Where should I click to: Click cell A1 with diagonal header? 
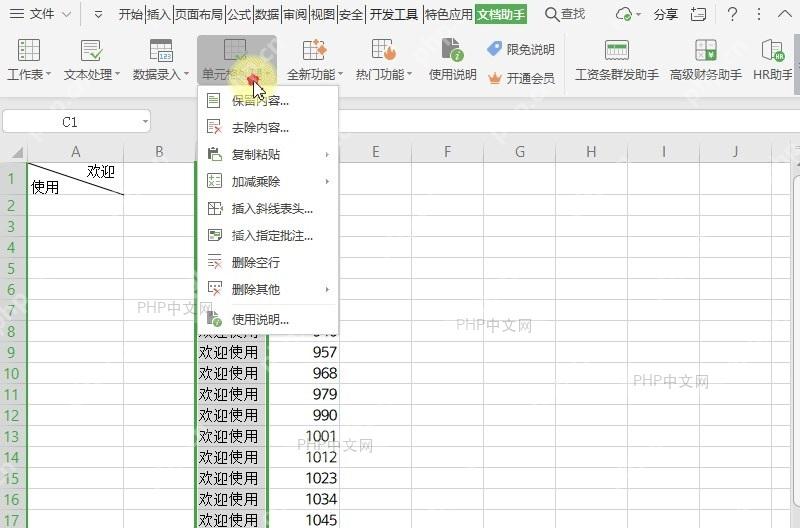[76, 179]
